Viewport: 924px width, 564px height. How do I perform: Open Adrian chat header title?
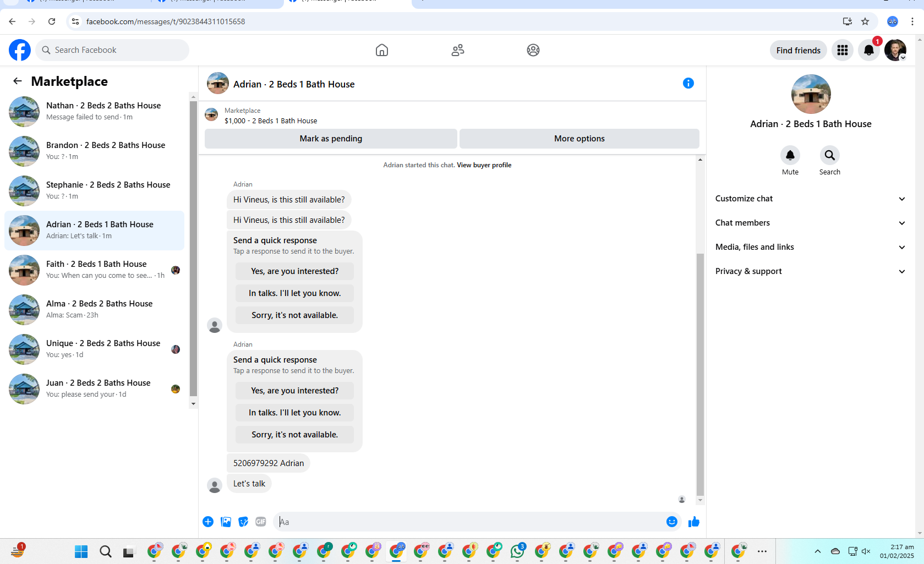(294, 84)
